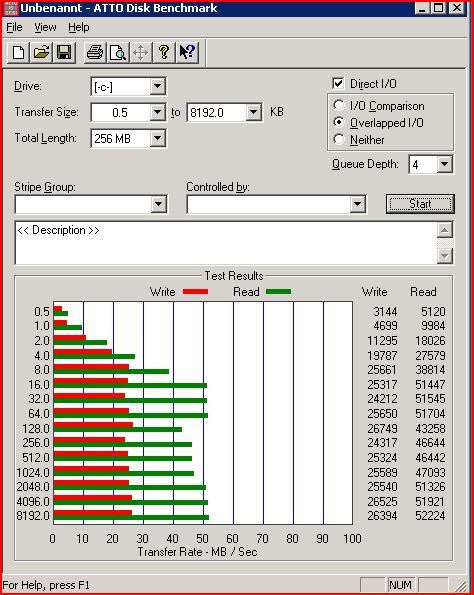Image resolution: width=474 pixels, height=595 pixels.
Task: Open the File menu
Action: click(x=14, y=27)
